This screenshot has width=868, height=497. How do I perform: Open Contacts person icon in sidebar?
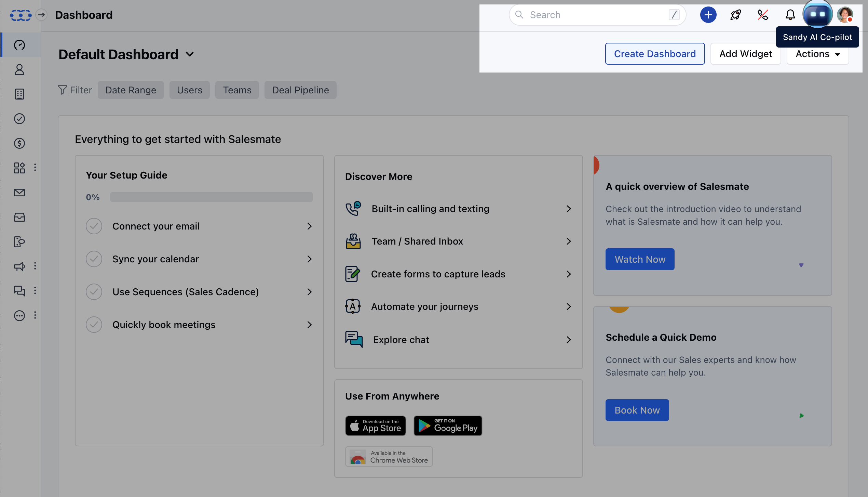tap(19, 69)
